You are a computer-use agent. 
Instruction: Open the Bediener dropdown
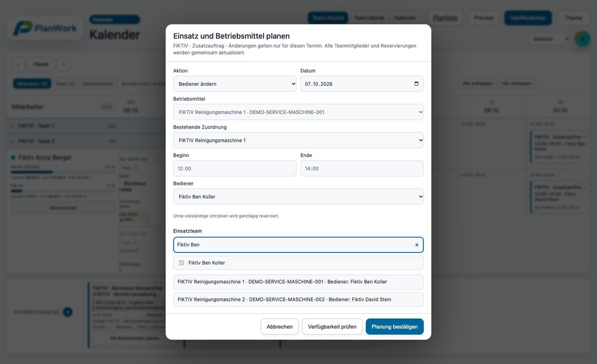click(298, 197)
